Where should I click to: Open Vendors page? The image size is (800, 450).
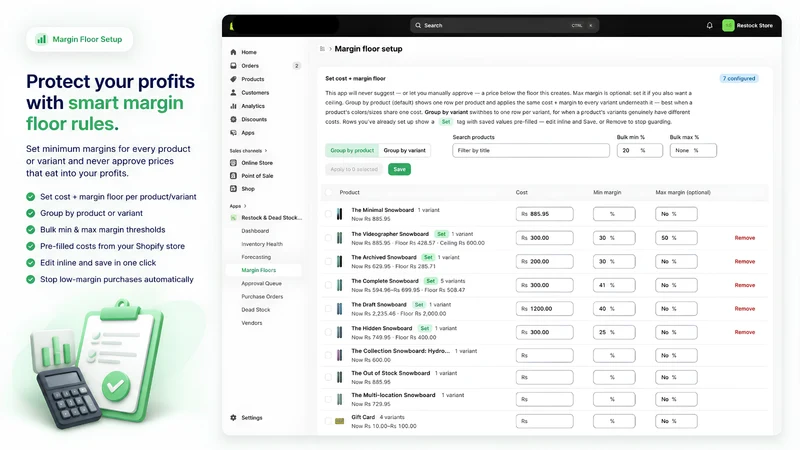pos(252,323)
